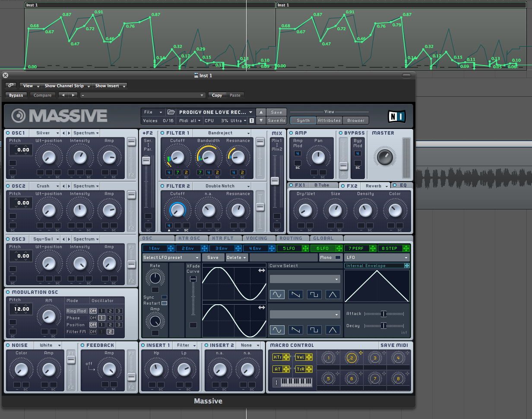Screen dimensions: 532x419
Task: Go to next setting arrow in header
Action: [73, 95]
